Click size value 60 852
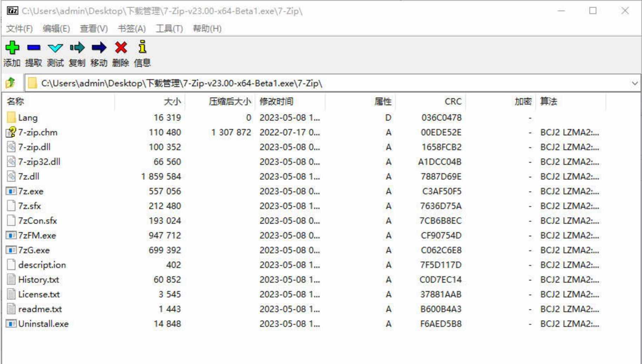The height and width of the screenshot is (364, 642). 167,279
